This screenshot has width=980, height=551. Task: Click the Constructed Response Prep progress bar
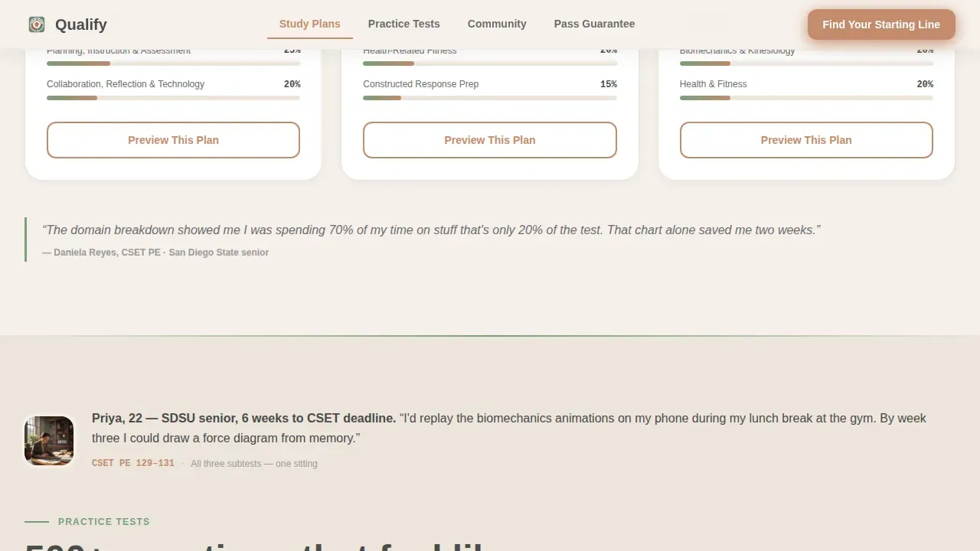[490, 98]
